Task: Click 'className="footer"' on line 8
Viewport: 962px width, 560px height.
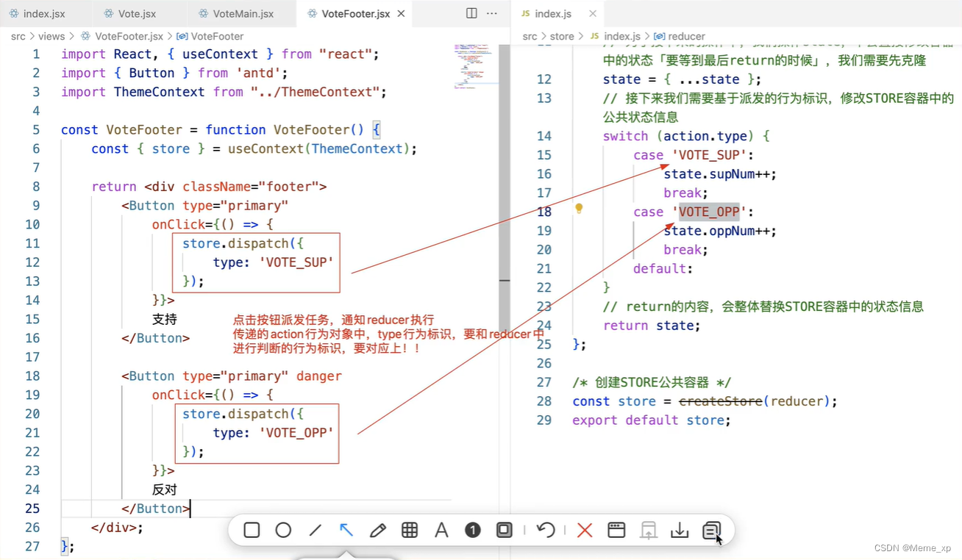Action: point(251,187)
